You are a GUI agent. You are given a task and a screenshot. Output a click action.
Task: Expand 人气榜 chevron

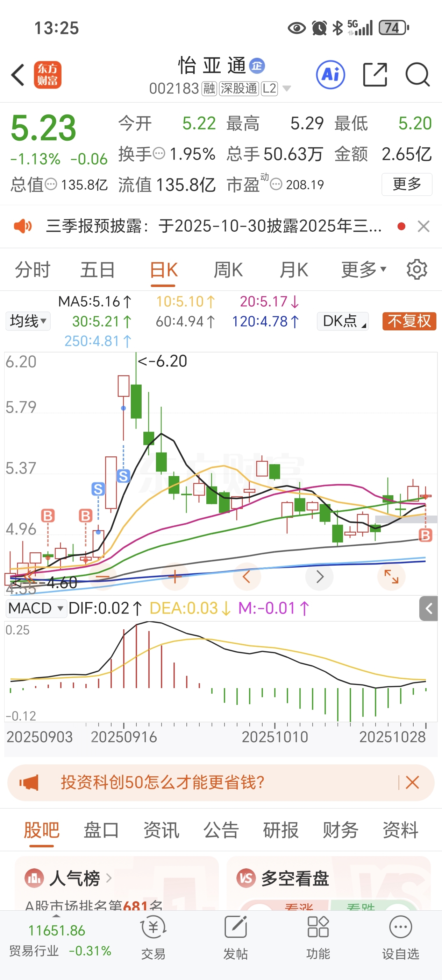point(109,878)
